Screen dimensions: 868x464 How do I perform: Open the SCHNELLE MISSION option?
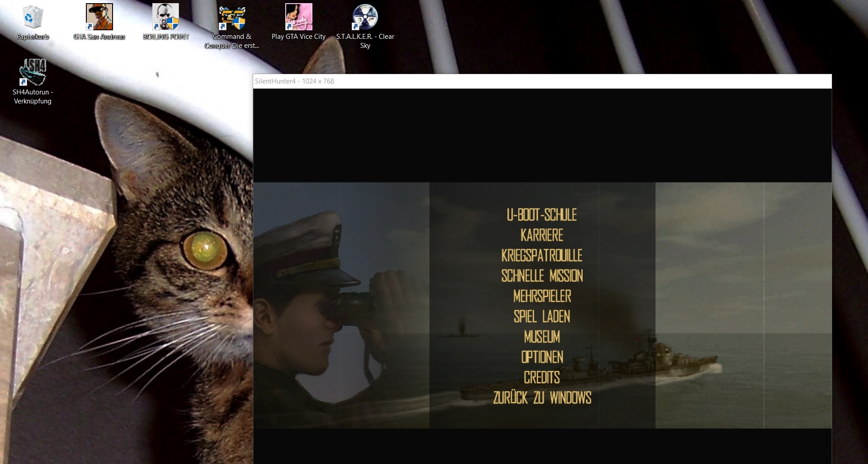[542, 276]
